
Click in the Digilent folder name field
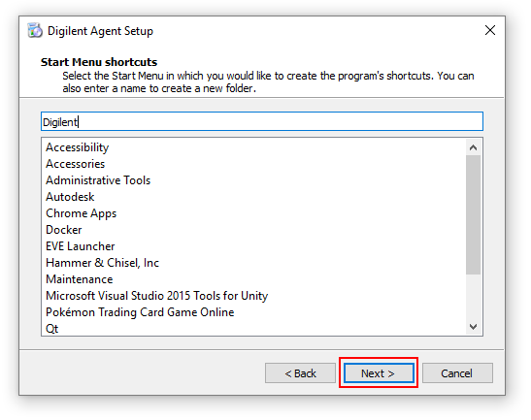(262, 121)
